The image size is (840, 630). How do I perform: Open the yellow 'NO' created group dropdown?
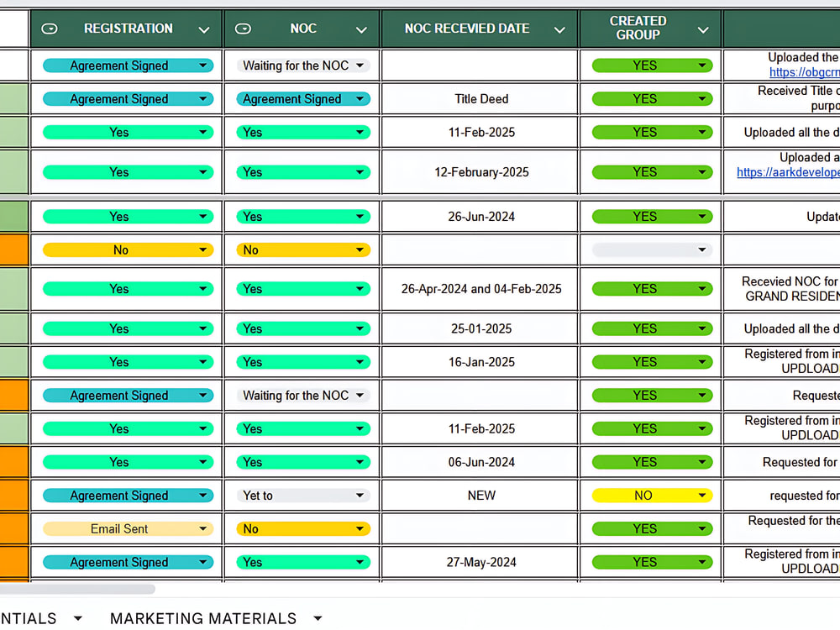[652, 496]
